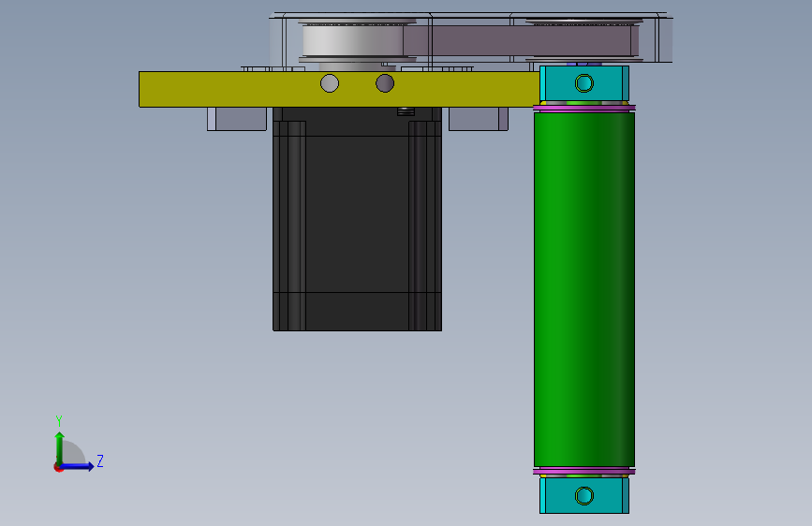Viewport: 812px width, 526px height.
Task: Pick the right hole in the yellow plate
Action: [385, 83]
